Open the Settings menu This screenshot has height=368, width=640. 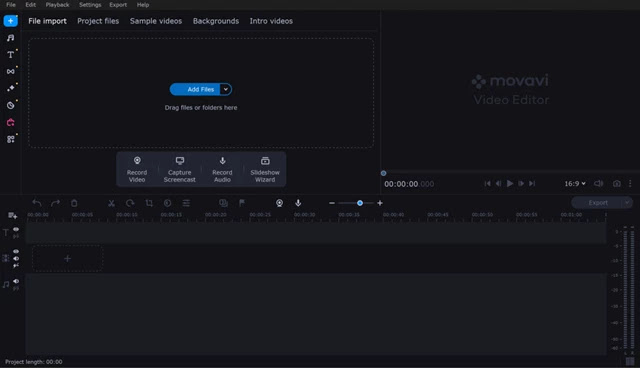coord(90,5)
